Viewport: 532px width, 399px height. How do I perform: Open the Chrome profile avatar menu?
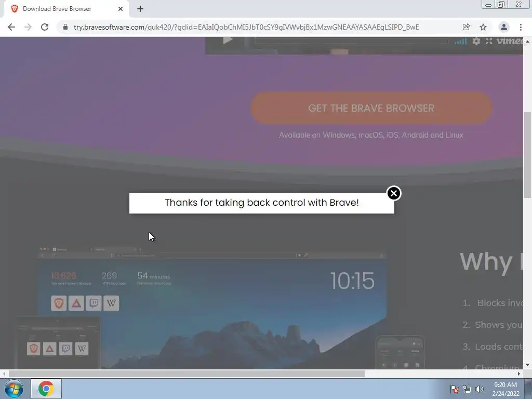point(504,27)
